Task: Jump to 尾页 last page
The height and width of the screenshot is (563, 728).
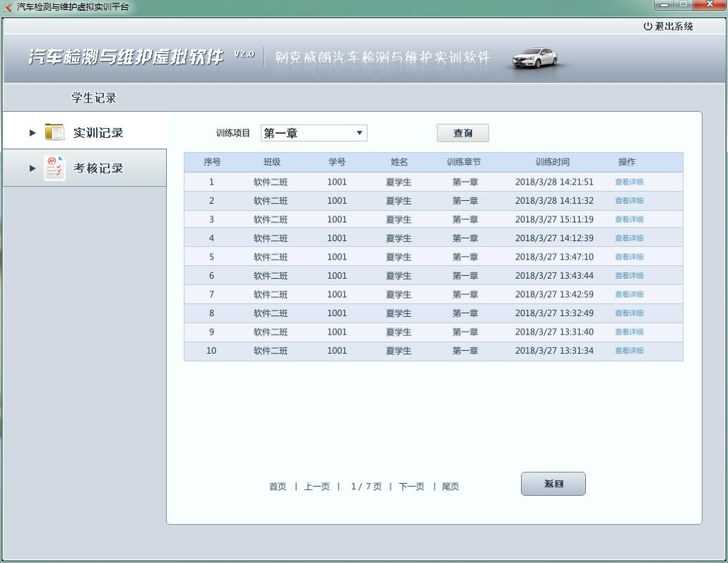Action: pyautogui.click(x=450, y=487)
